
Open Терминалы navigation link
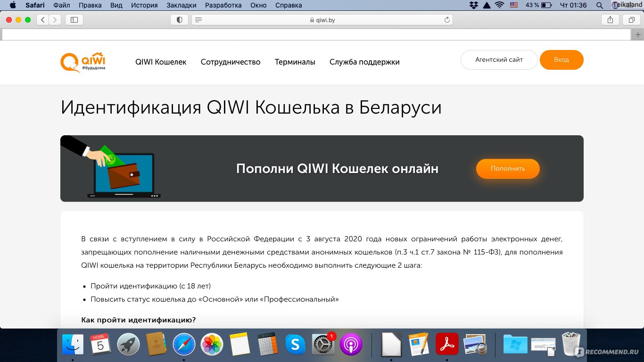coord(295,62)
